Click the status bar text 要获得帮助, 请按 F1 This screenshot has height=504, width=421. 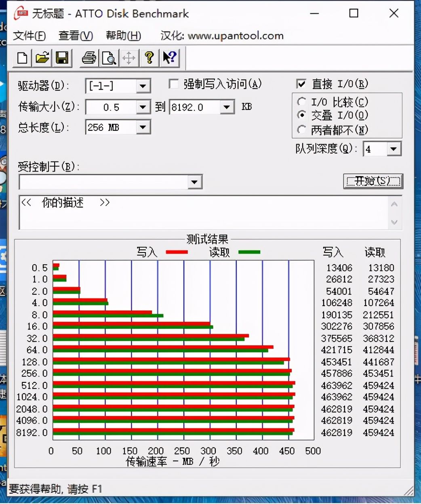point(55,489)
